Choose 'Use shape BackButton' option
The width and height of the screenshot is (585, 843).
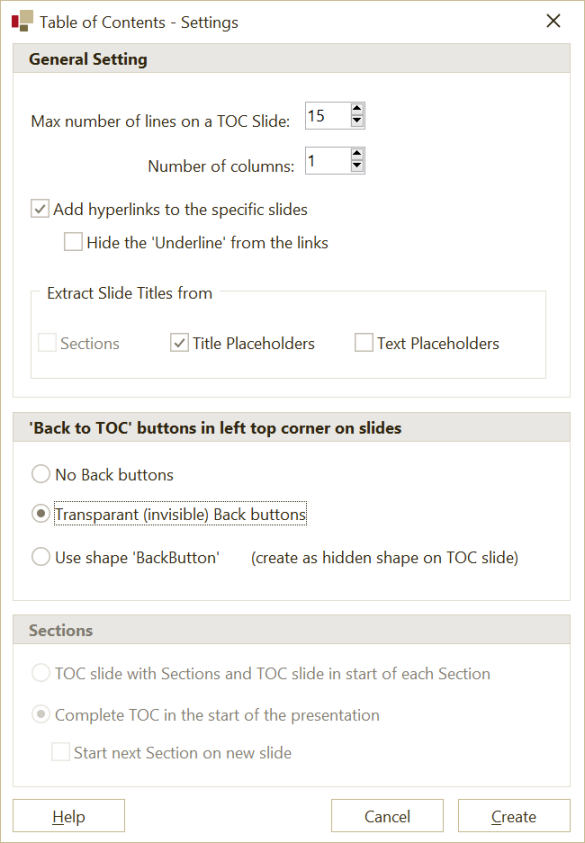pos(40,557)
